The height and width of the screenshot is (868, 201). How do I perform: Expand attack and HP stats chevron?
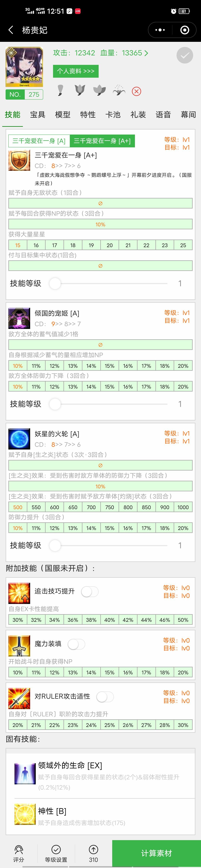tap(146, 53)
